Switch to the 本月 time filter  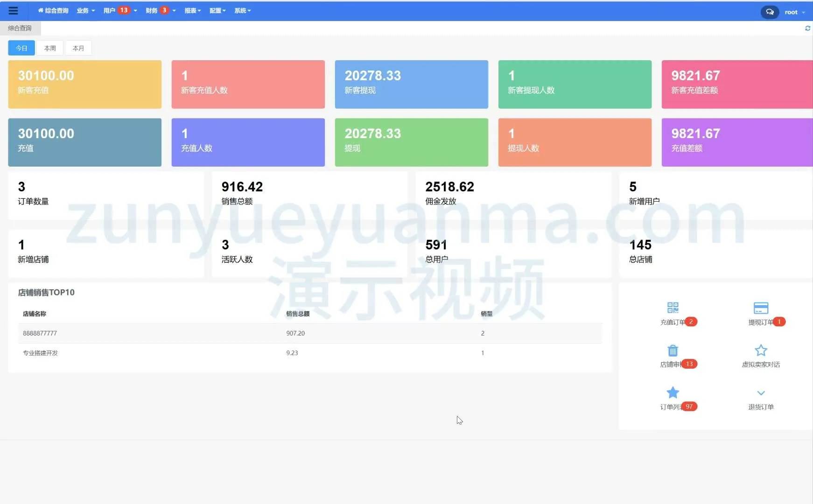pos(78,48)
